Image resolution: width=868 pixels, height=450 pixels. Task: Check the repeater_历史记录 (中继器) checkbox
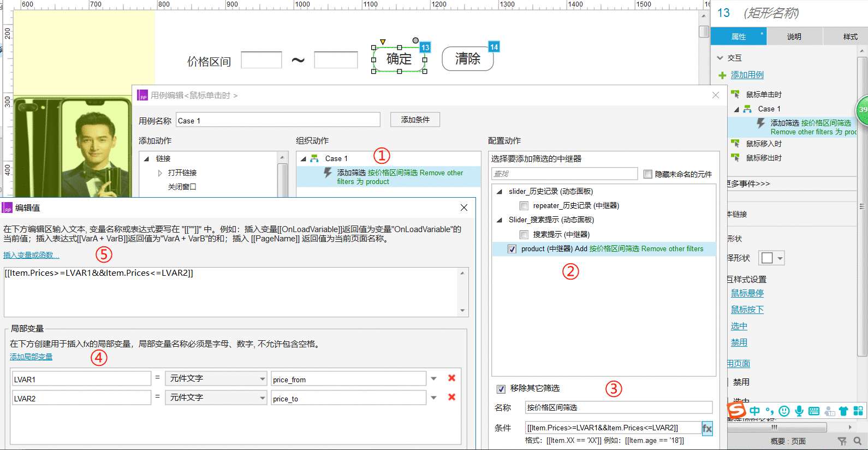pos(524,206)
